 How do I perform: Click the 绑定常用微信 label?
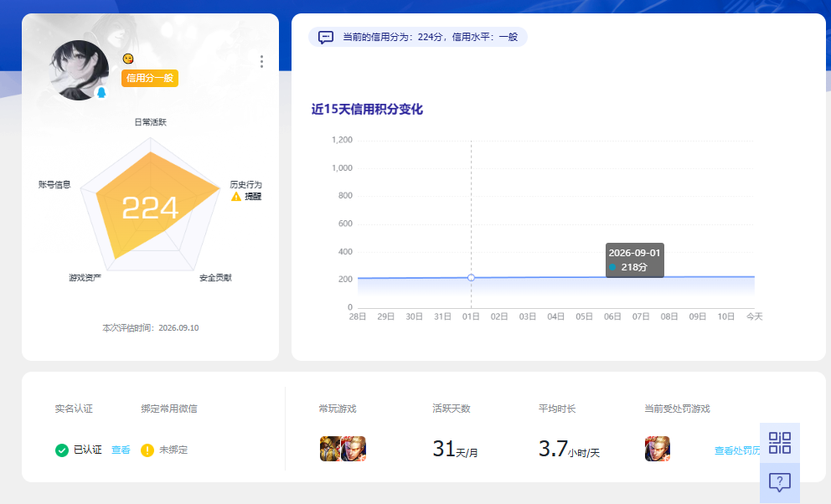tap(169, 409)
